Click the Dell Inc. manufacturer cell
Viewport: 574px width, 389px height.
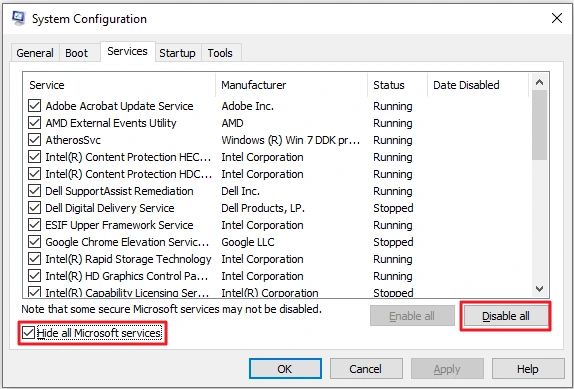pos(240,191)
